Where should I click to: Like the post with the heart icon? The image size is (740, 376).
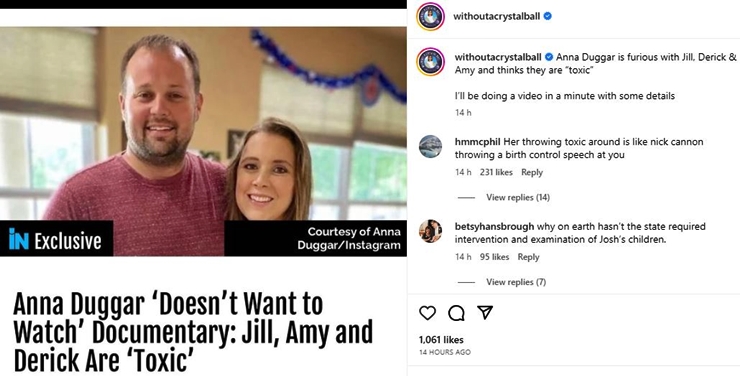point(427,313)
